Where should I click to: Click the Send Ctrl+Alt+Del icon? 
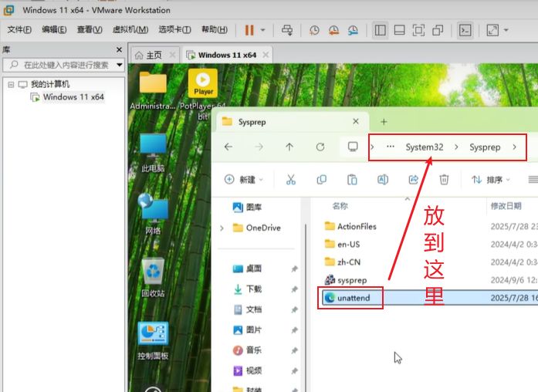point(287,30)
